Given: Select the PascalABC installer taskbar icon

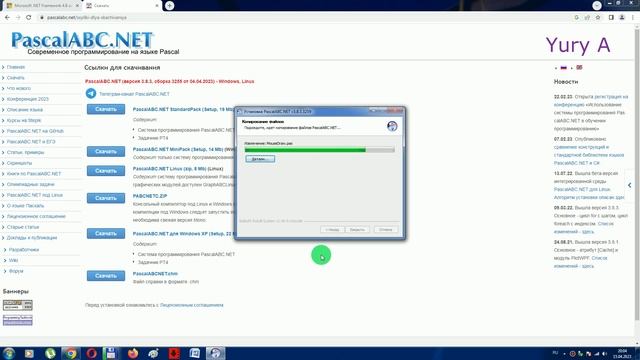Looking at the screenshot, I should click(x=216, y=353).
